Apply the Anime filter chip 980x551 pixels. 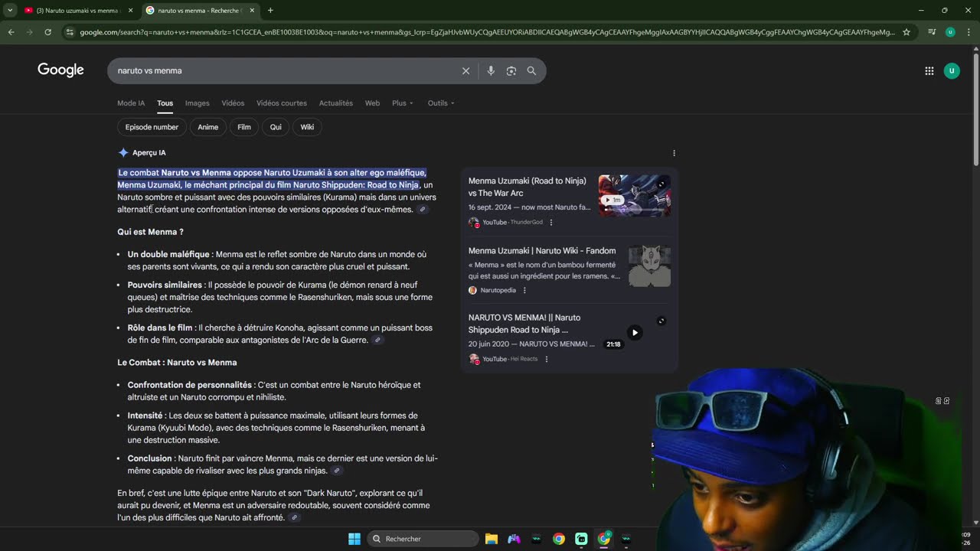(x=208, y=127)
